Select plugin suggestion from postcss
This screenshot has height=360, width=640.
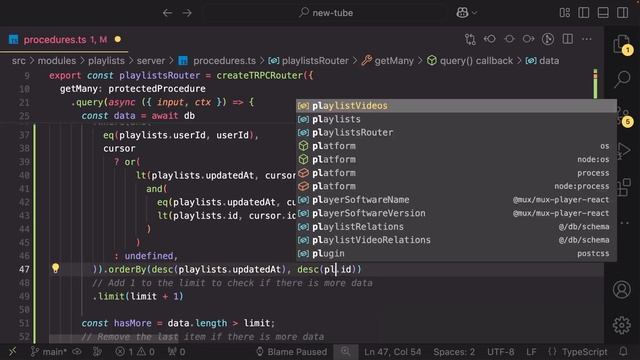tap(456, 253)
